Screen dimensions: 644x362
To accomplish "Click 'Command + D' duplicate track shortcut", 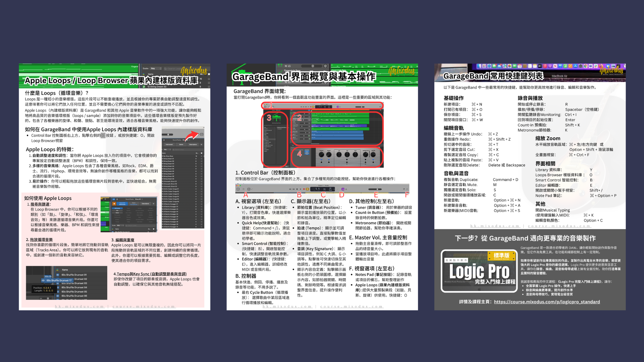I will point(505,180).
